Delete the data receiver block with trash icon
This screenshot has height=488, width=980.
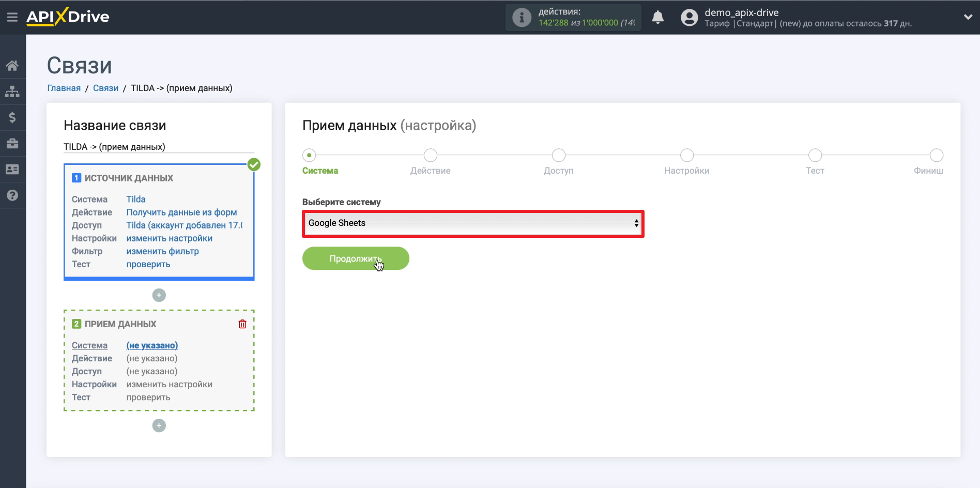(242, 324)
